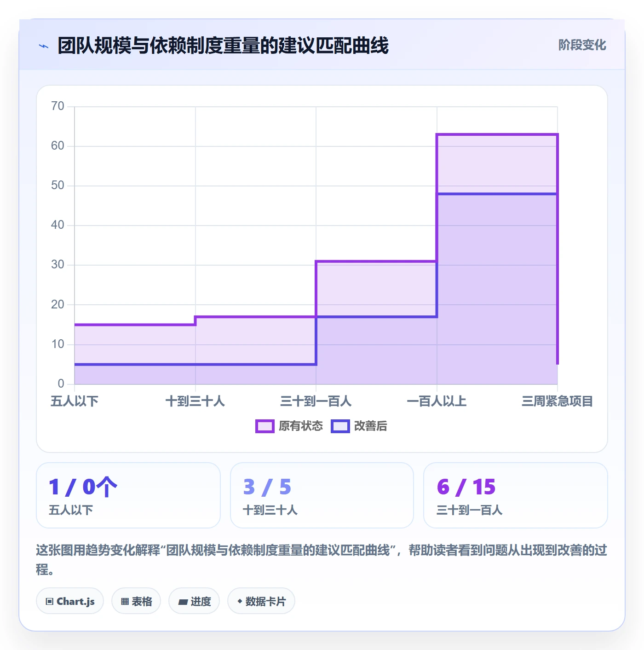
Task: Open the 6 / 15 三十到一百人 data card
Action: (x=516, y=495)
